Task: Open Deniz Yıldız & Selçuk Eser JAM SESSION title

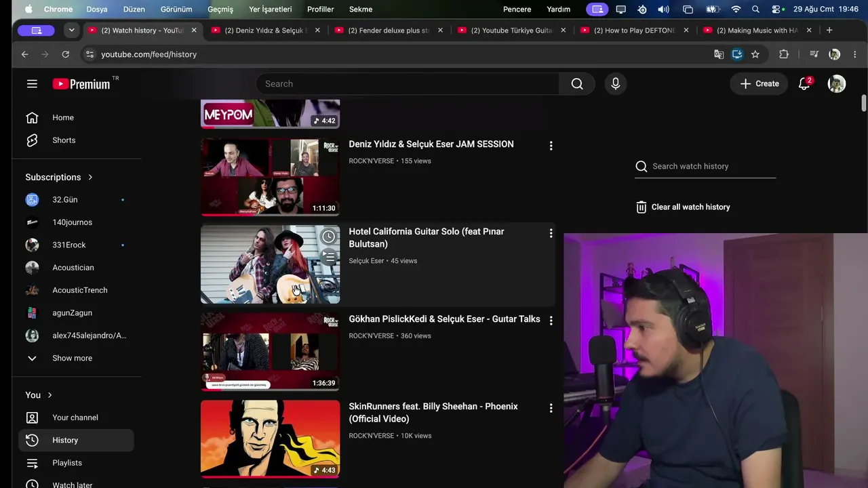Action: [x=431, y=144]
